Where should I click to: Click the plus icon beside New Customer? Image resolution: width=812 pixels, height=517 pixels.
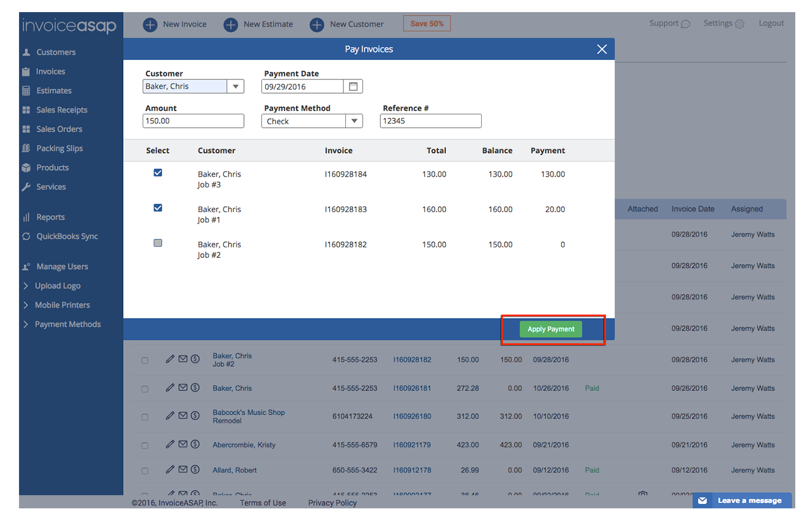tap(317, 25)
